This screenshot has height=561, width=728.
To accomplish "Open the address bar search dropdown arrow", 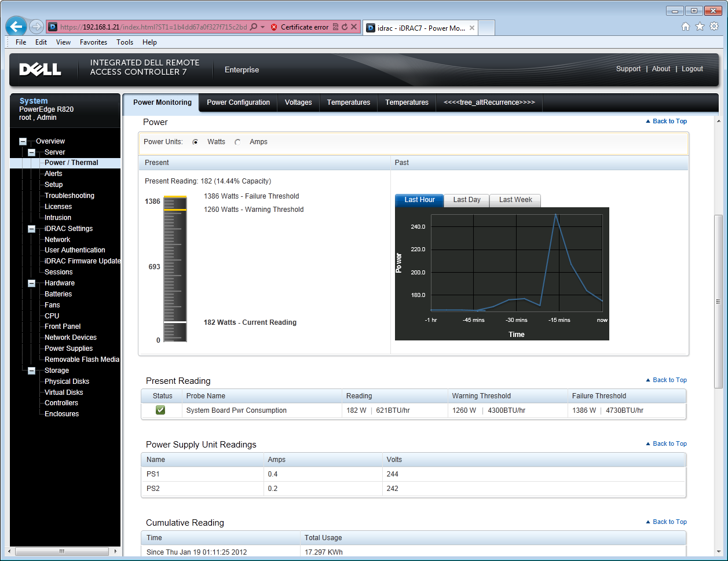I will 262,27.
